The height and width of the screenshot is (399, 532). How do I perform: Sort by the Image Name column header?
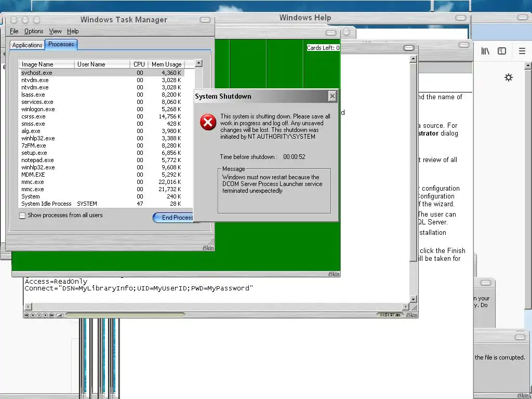pyautogui.click(x=47, y=64)
